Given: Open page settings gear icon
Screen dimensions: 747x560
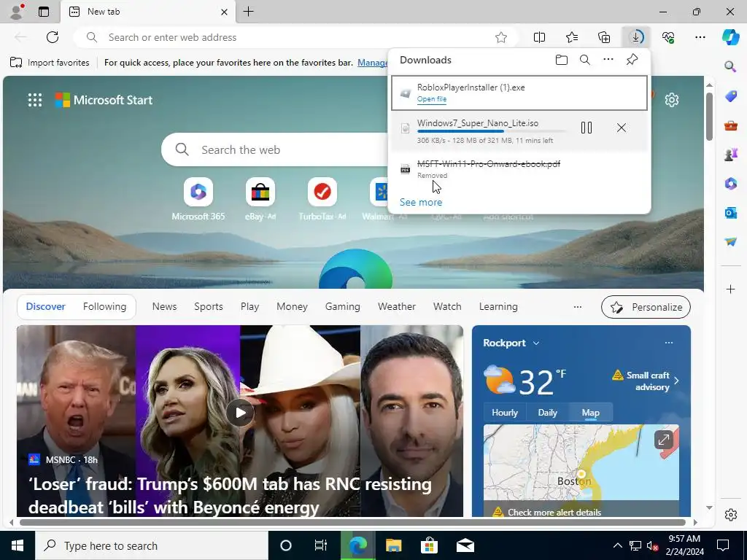Looking at the screenshot, I should click(x=672, y=100).
